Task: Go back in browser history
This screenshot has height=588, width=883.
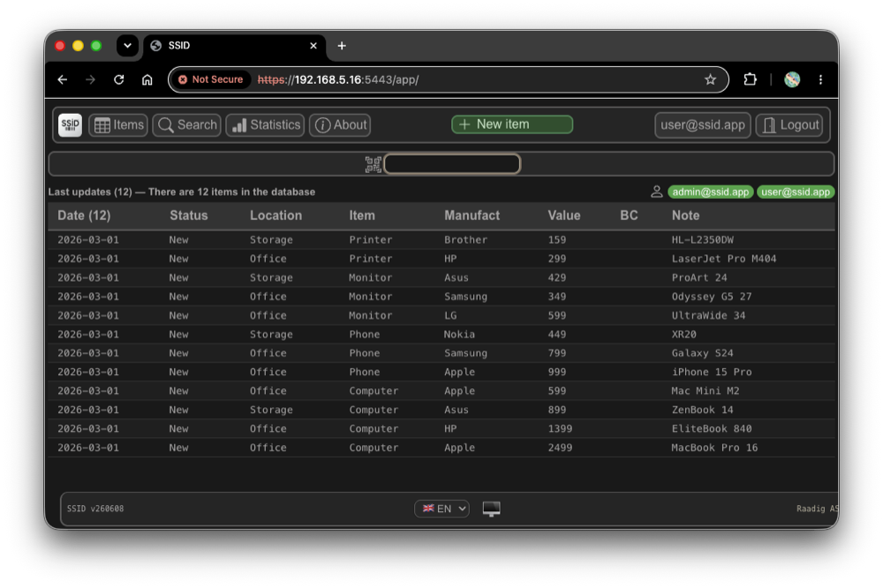Action: (63, 79)
